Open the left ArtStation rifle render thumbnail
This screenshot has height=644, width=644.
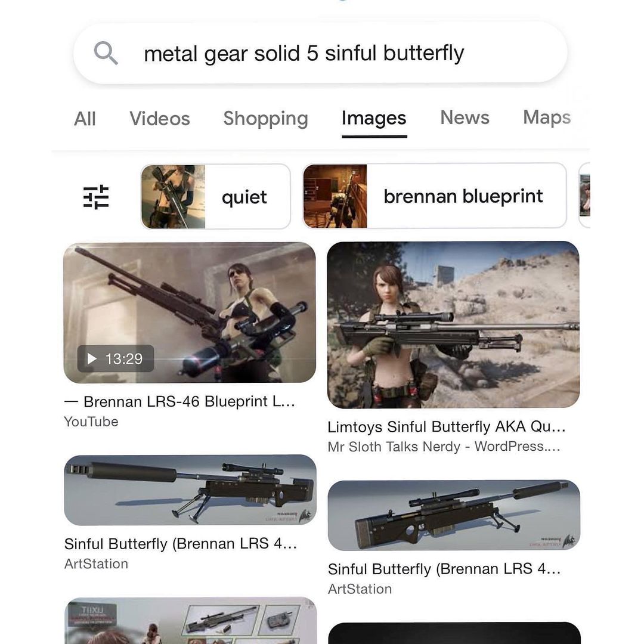[x=190, y=490]
